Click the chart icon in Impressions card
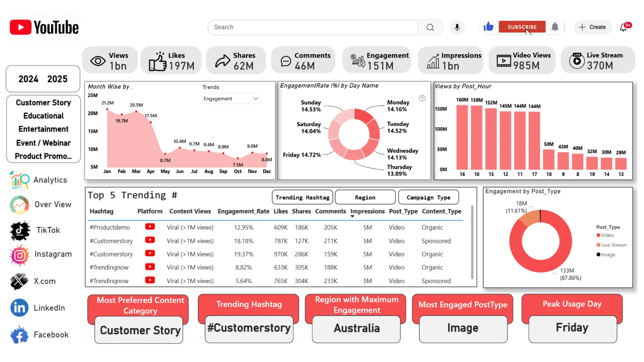 tap(433, 61)
